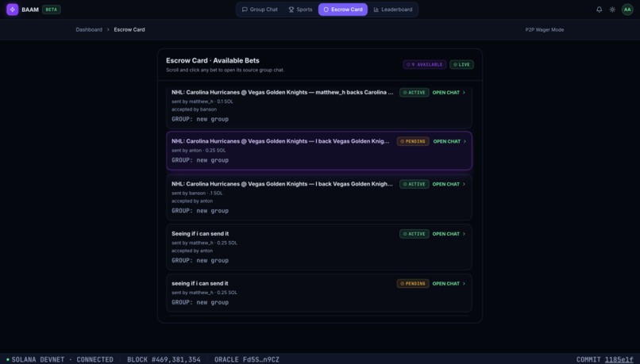Image resolution: width=640 pixels, height=364 pixels.
Task: Click the breadcrumb chevron separator
Action: pos(108,30)
